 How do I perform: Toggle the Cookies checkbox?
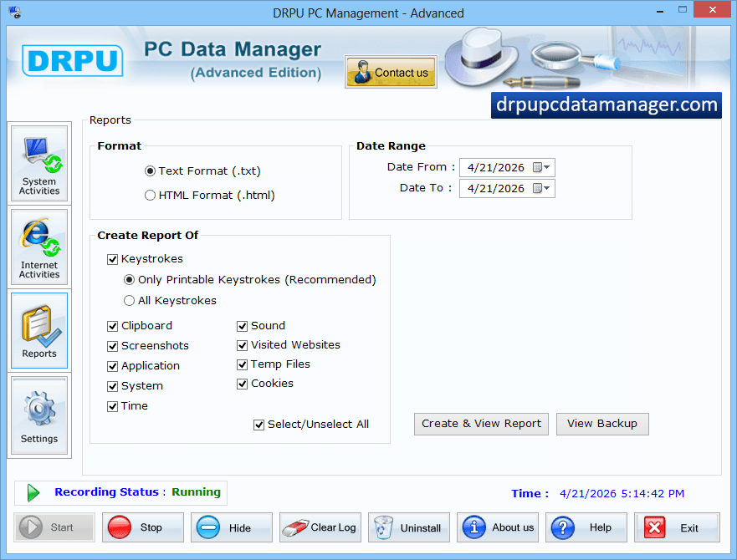point(242,384)
